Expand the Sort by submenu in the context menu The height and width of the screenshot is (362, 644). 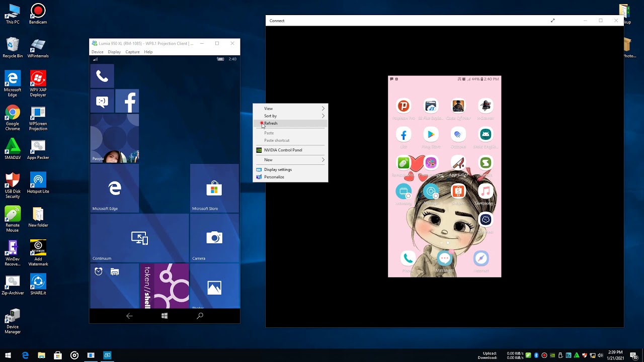(290, 116)
